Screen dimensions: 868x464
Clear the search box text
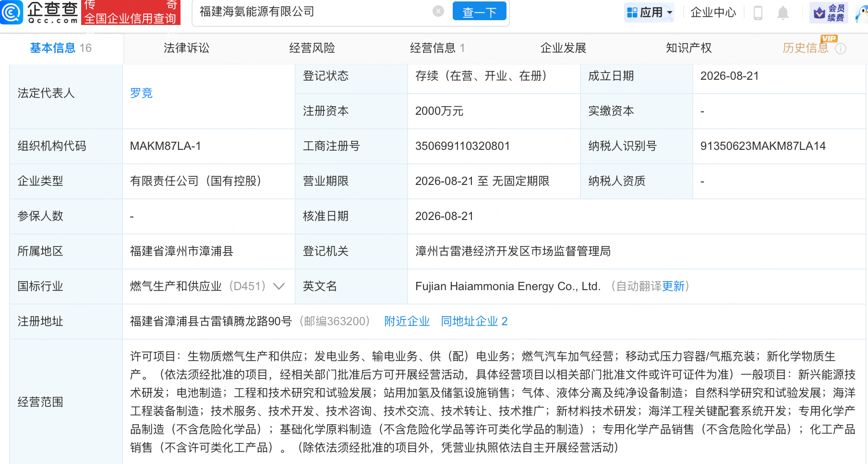pyautogui.click(x=438, y=12)
